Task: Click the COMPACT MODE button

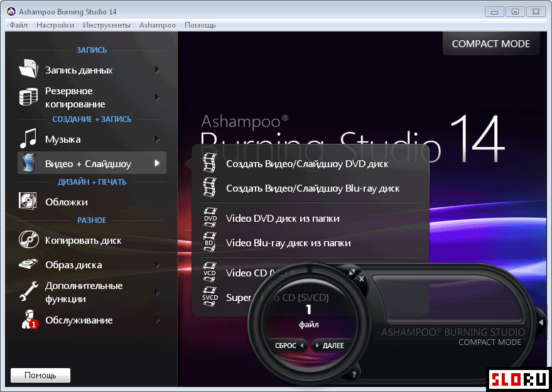Action: tap(490, 44)
